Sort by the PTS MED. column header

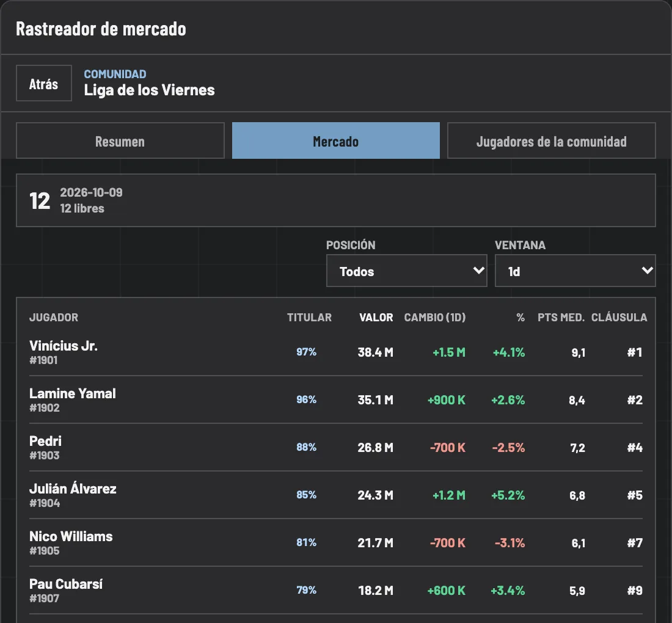coord(561,318)
